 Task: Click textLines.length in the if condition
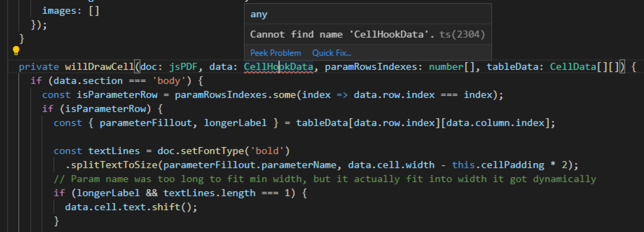tap(209, 193)
